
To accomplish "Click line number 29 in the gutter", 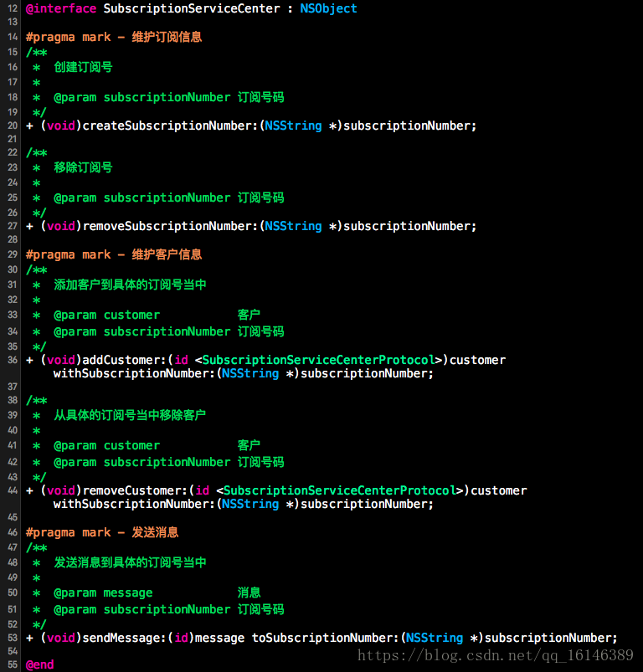I will (x=13, y=254).
